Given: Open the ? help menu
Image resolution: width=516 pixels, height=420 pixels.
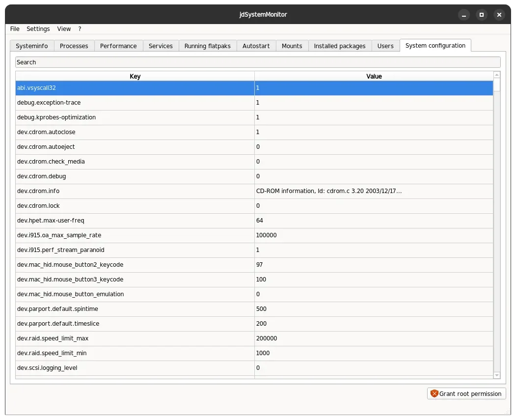Looking at the screenshot, I should coord(80,29).
